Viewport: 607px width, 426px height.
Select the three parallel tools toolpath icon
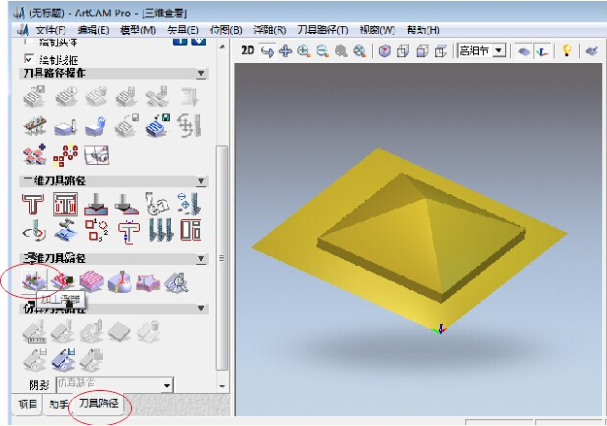(x=159, y=231)
